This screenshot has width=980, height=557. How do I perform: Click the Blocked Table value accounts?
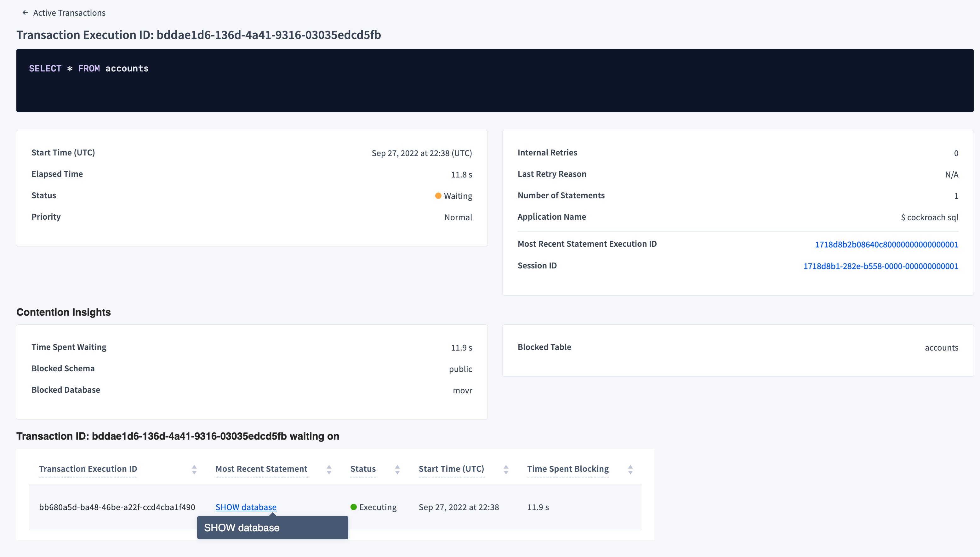pos(941,347)
